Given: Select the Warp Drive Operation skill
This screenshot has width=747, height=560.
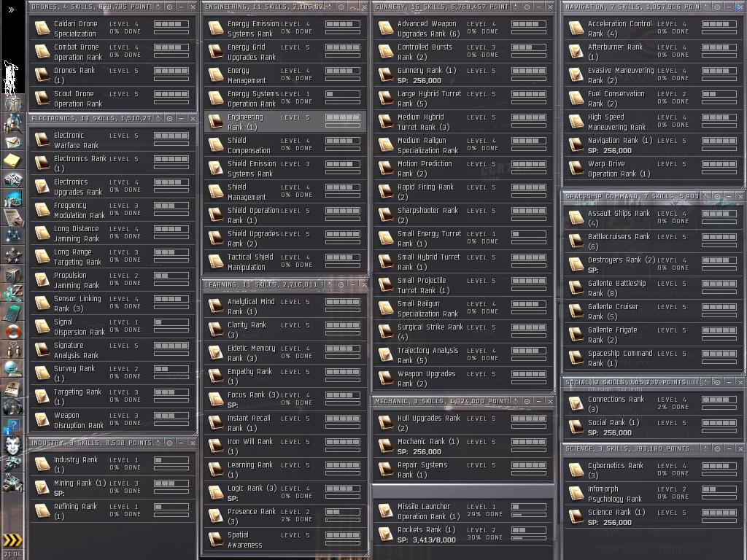Looking at the screenshot, I should click(x=653, y=168).
